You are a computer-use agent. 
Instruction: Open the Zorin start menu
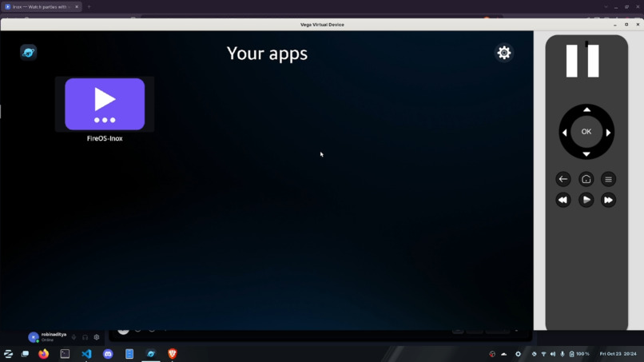[8, 354]
